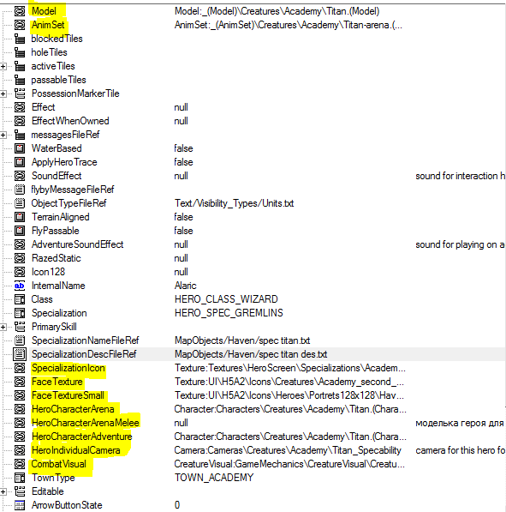
Task: Click the reference icon beside Model
Action: coord(20,11)
